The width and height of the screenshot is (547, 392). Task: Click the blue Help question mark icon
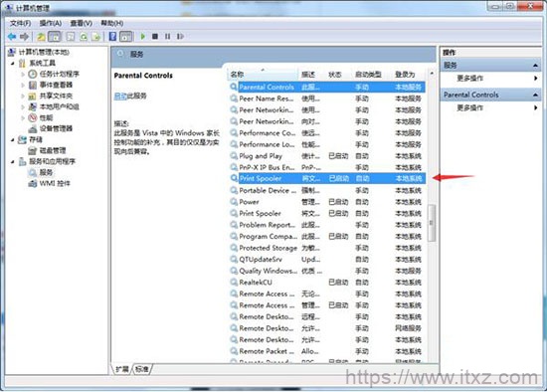(112, 36)
